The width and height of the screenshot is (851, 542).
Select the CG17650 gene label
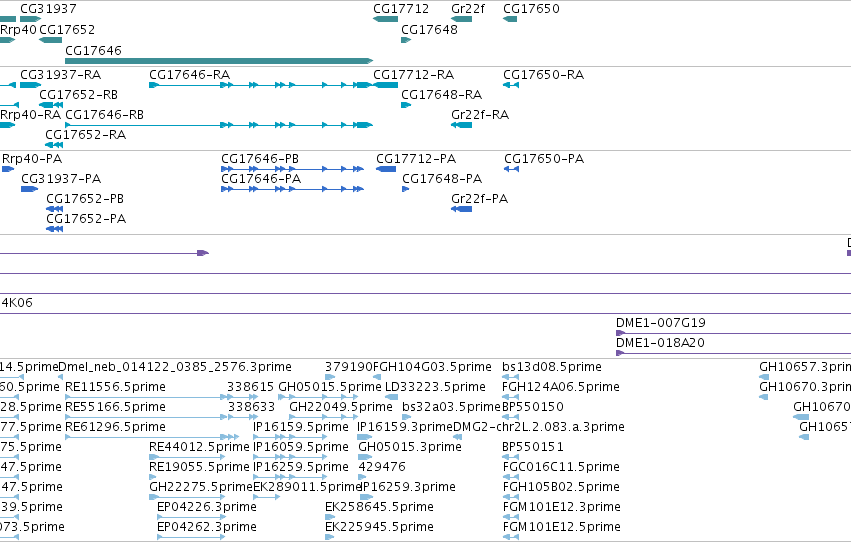tap(531, 9)
